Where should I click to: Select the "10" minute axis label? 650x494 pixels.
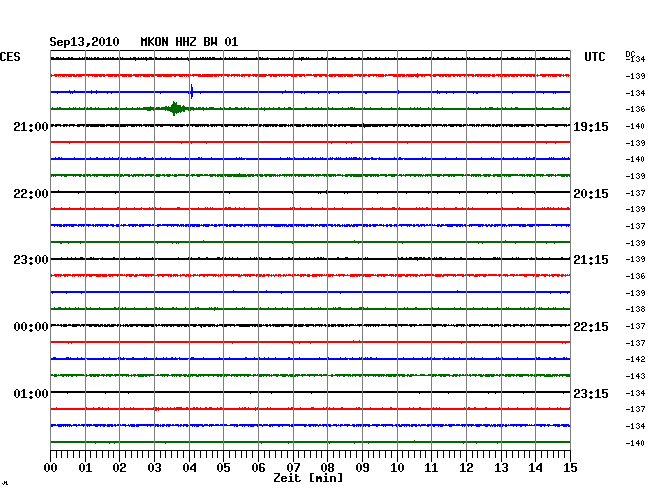[x=397, y=468]
